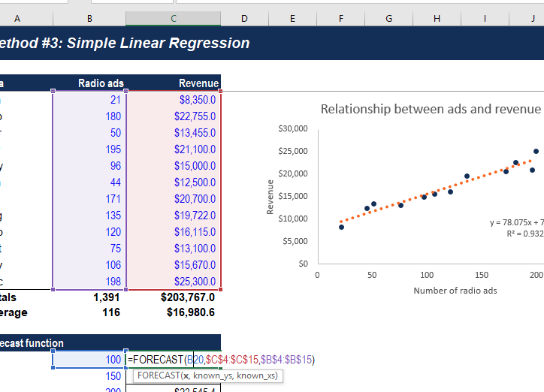The height and width of the screenshot is (392, 544).
Task: Select revenue cell $13,100.0
Action: [x=174, y=249]
